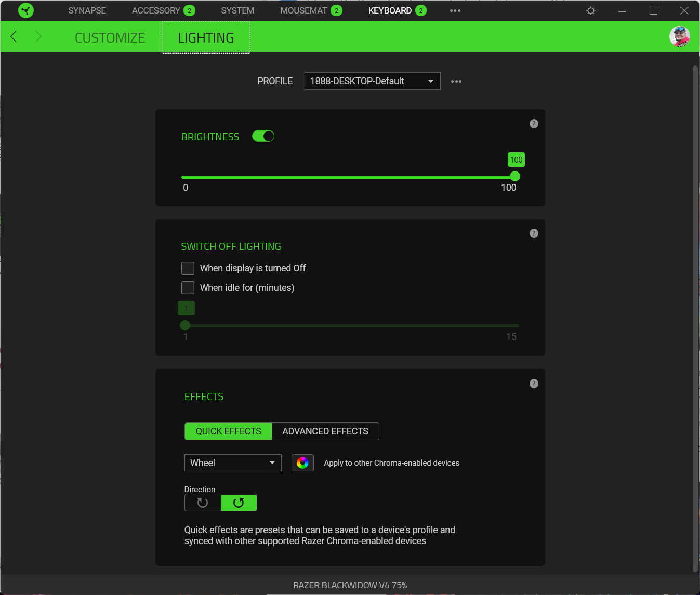
Task: Click the Mousemat tab badge count
Action: pos(336,10)
